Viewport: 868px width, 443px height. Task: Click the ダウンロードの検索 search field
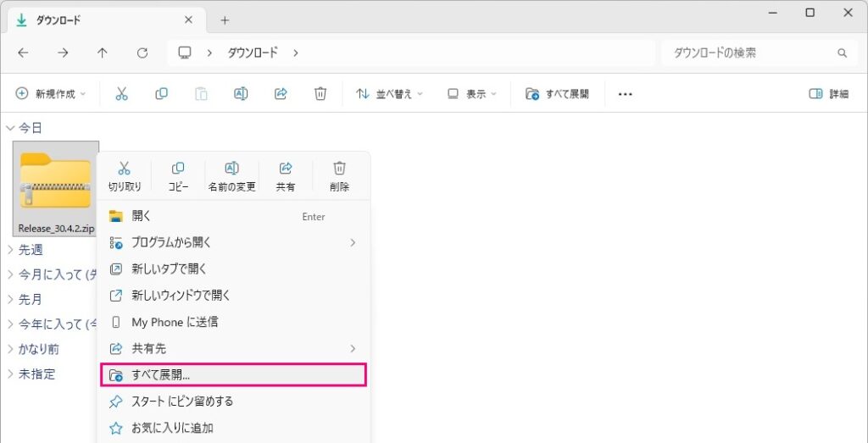(x=750, y=53)
